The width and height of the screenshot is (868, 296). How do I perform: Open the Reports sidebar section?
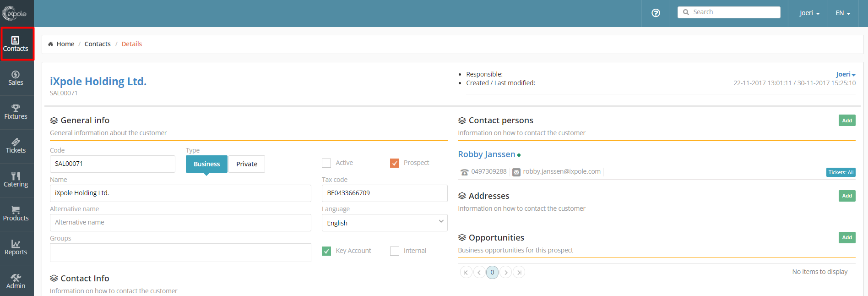coord(16,248)
